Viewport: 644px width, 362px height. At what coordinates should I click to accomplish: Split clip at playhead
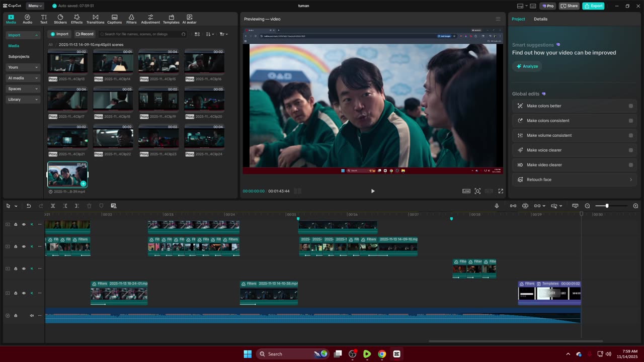coord(53,206)
